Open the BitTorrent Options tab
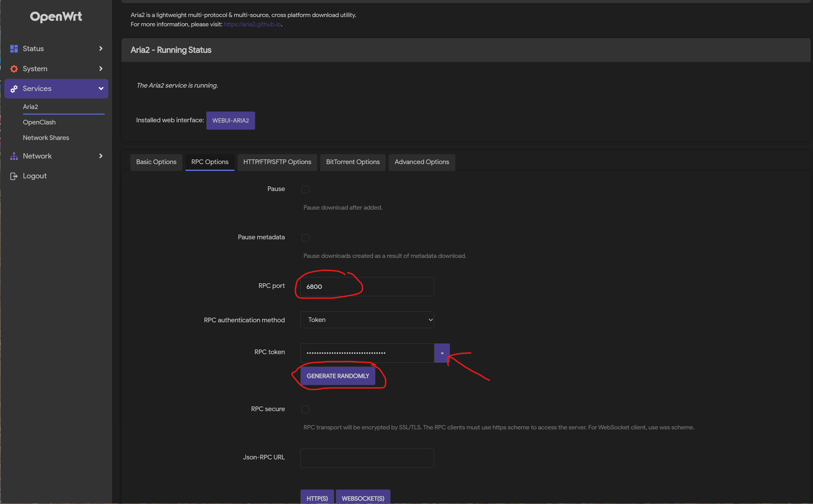Image resolution: width=813 pixels, height=504 pixels. pos(352,162)
